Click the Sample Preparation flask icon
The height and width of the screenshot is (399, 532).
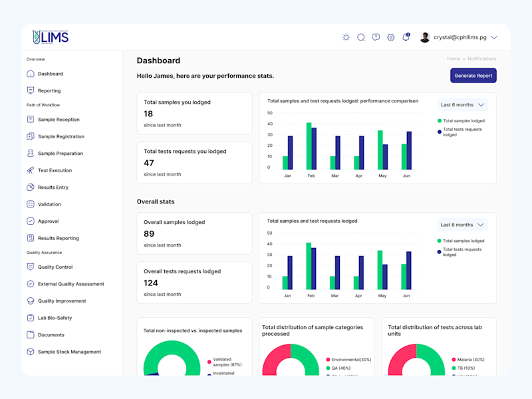click(31, 154)
